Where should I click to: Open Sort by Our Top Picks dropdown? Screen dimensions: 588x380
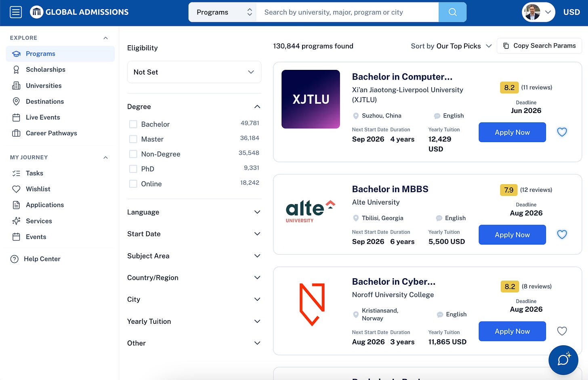point(451,46)
